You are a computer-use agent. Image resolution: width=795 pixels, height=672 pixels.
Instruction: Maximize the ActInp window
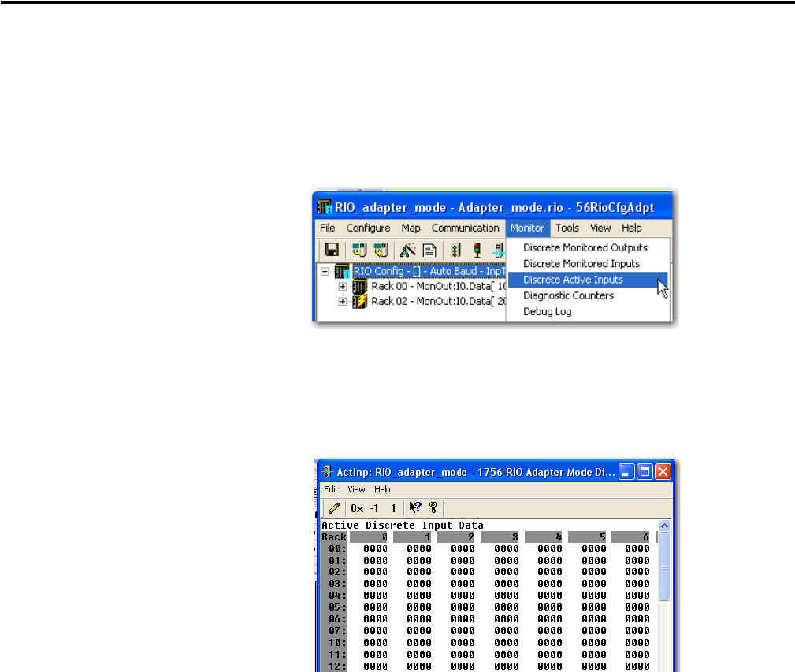[645, 473]
